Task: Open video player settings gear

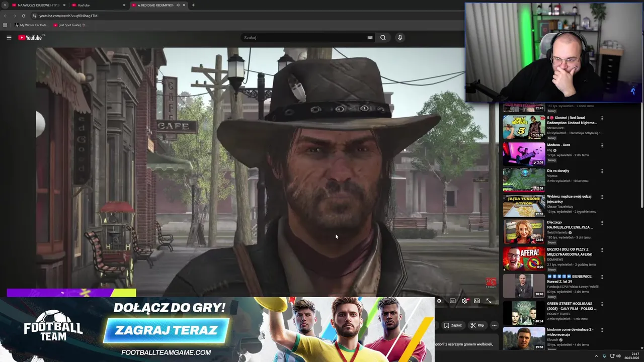Action: click(x=465, y=301)
